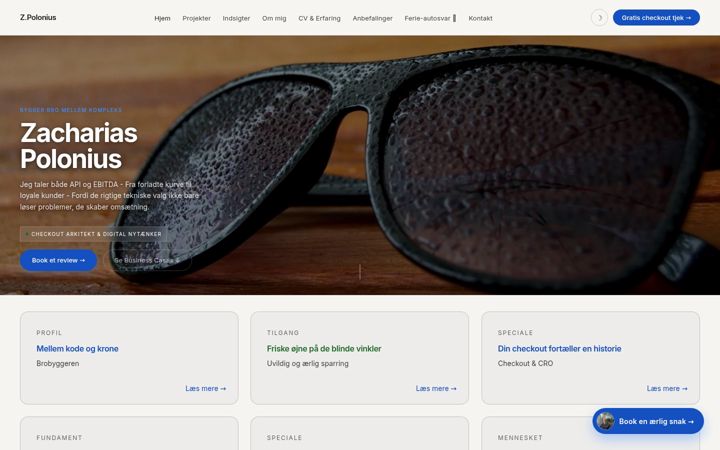
Task: Click the Brobyggeren subtitle text
Action: click(58, 363)
